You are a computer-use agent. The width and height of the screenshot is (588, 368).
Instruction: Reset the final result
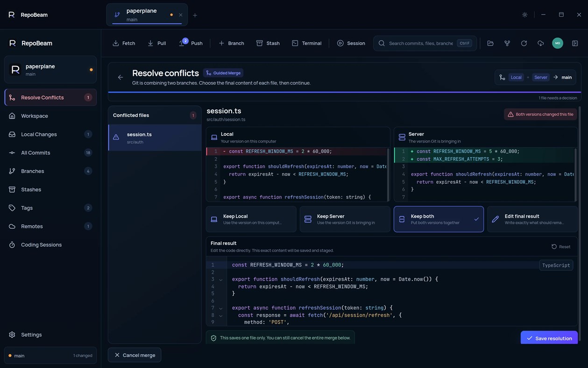tap(561, 246)
